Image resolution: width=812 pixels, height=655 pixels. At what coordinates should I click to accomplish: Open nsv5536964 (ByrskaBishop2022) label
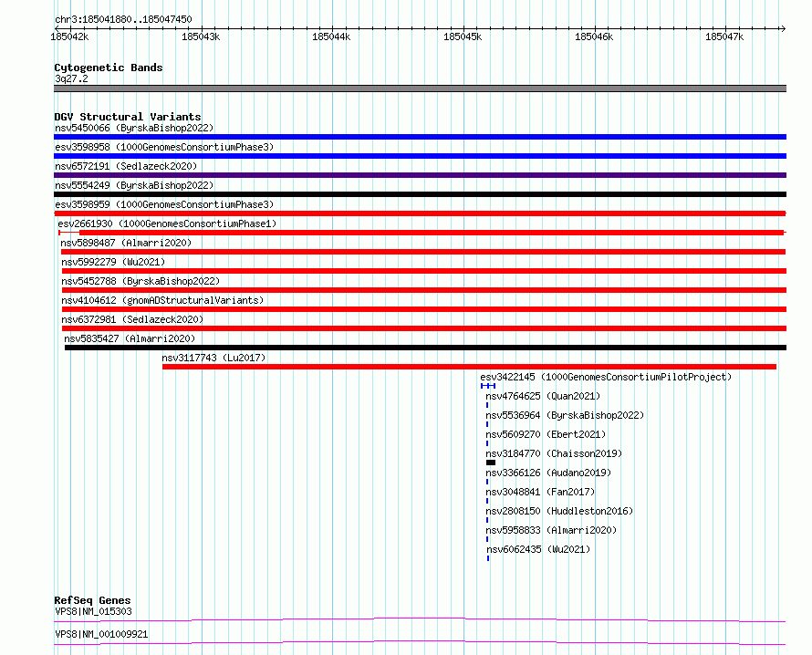click(565, 415)
